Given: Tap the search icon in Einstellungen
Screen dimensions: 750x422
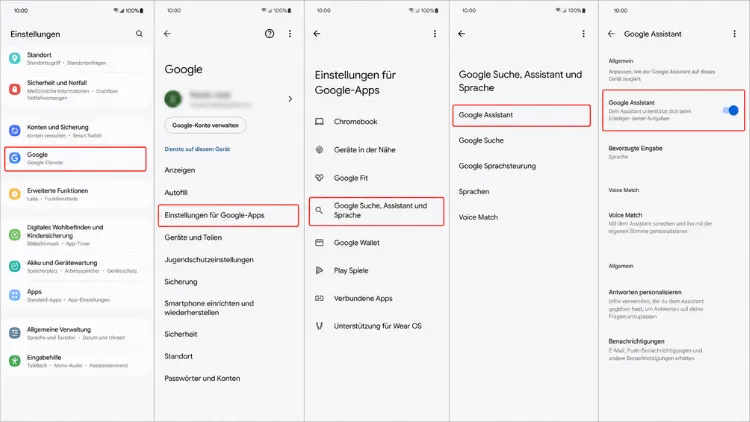Looking at the screenshot, I should [139, 34].
